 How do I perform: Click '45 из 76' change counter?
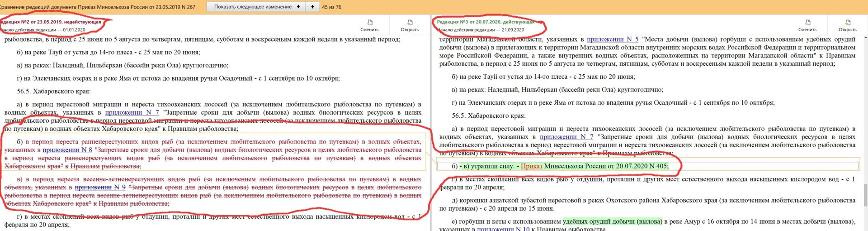pyautogui.click(x=331, y=7)
